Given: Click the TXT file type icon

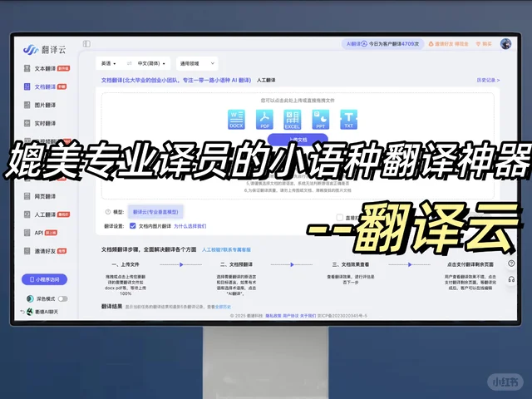Looking at the screenshot, I should coord(349,120).
